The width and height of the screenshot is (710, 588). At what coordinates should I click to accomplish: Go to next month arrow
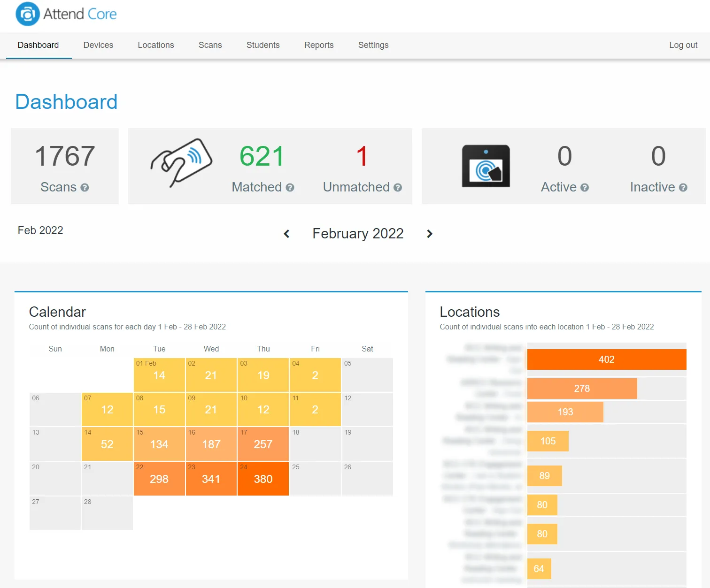[x=429, y=234]
